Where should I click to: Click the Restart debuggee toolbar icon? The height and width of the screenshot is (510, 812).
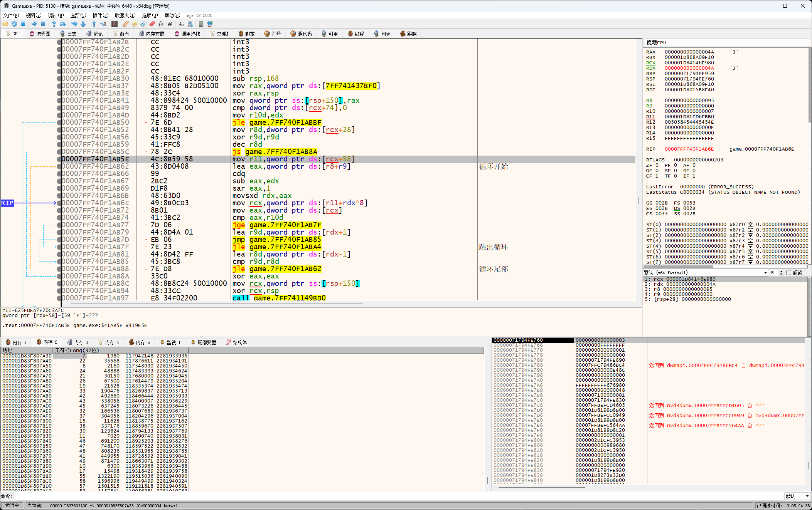pyautogui.click(x=14, y=24)
